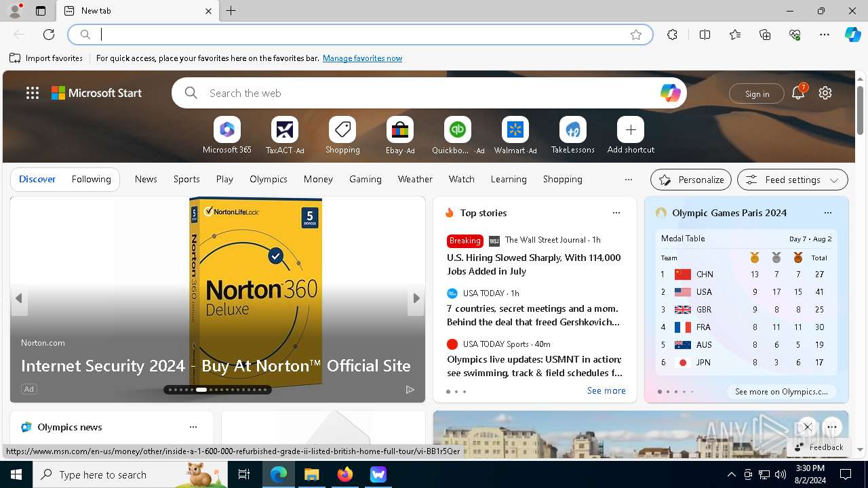Click the Norton ad AdChoices icon

[x=410, y=389]
